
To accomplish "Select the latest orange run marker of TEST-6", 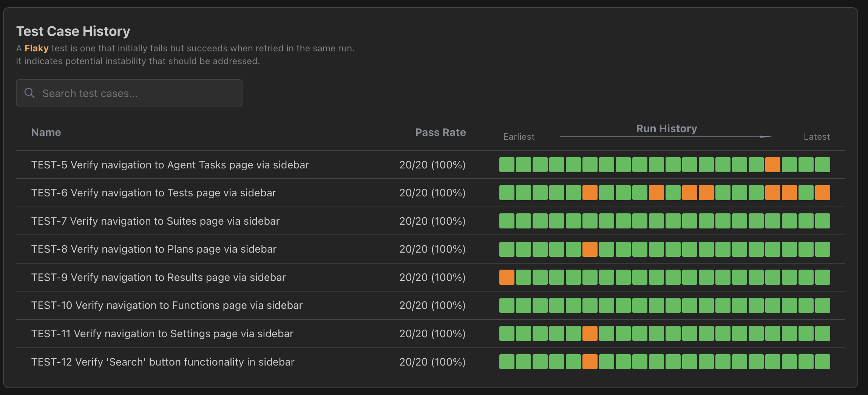I will pos(822,193).
